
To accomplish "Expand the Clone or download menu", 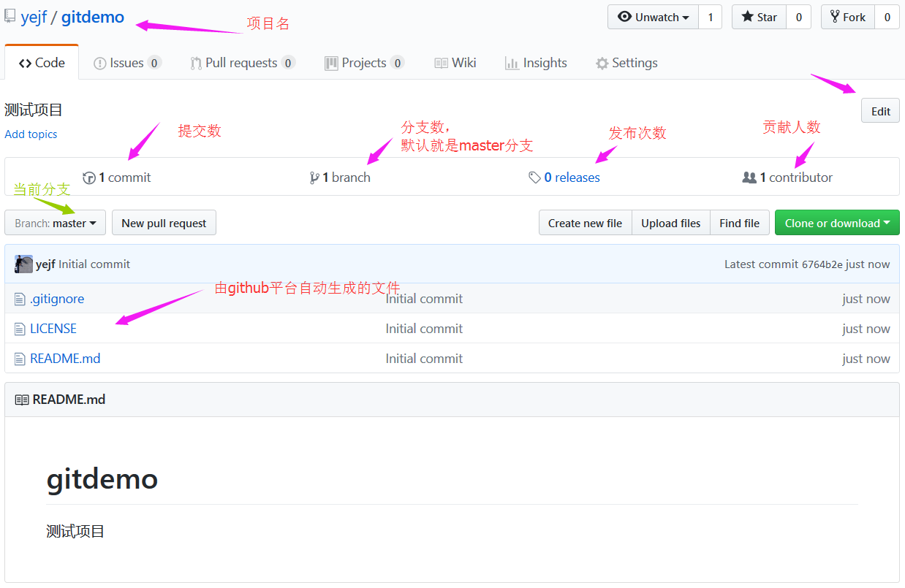I will point(837,223).
